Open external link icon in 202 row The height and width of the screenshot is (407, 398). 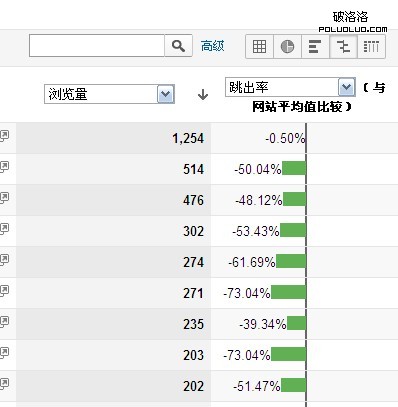click(4, 384)
